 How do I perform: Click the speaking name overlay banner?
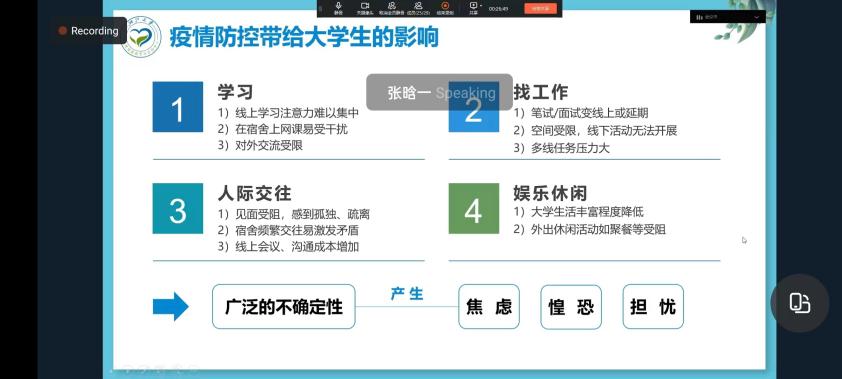point(439,92)
